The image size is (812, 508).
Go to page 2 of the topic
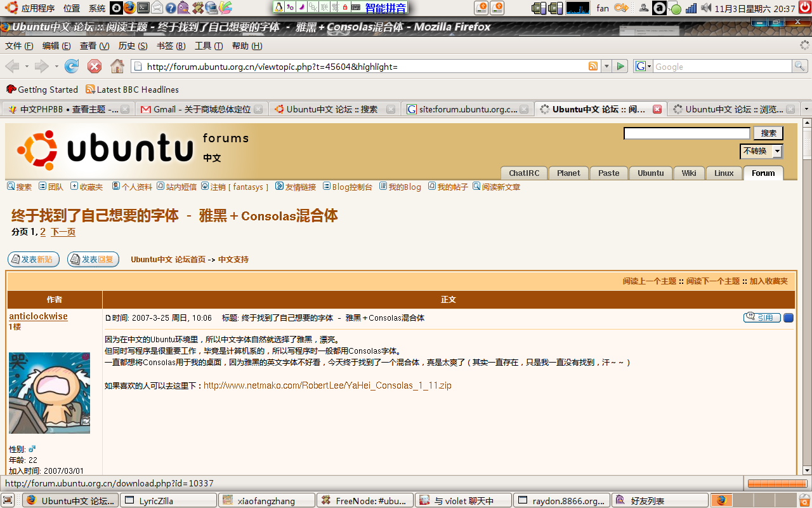tap(43, 232)
